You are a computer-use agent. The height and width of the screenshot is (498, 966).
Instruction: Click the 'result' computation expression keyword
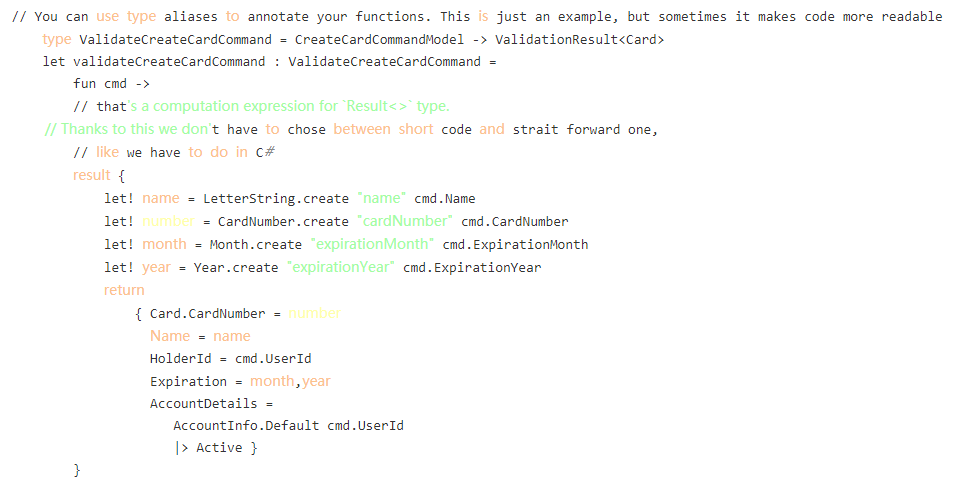(x=92, y=176)
